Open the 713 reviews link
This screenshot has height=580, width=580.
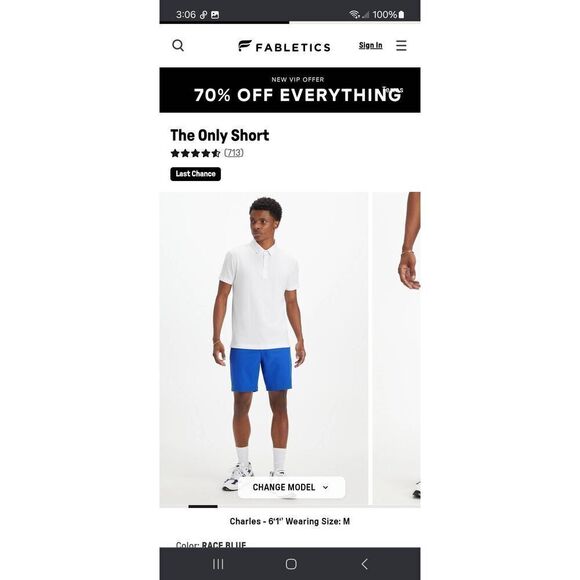pos(234,153)
